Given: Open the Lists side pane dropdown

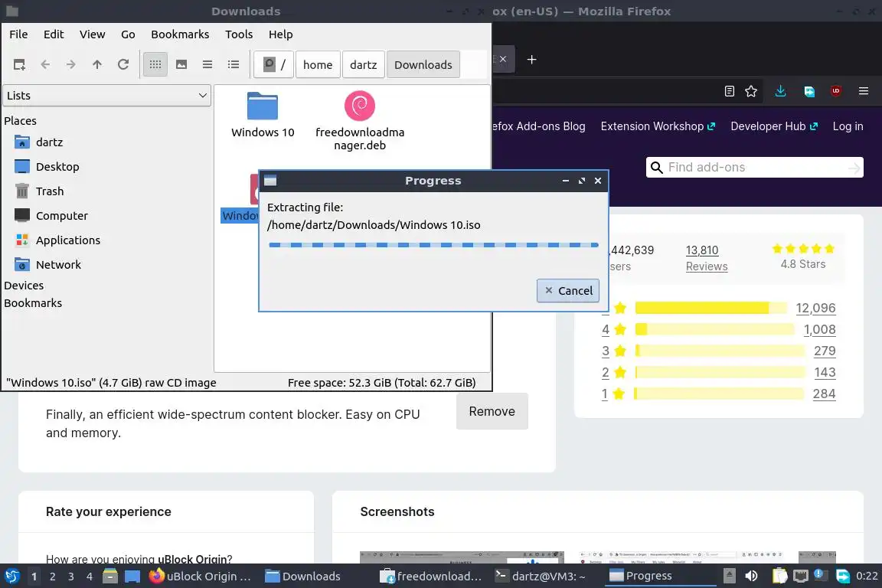Looking at the screenshot, I should pos(107,96).
